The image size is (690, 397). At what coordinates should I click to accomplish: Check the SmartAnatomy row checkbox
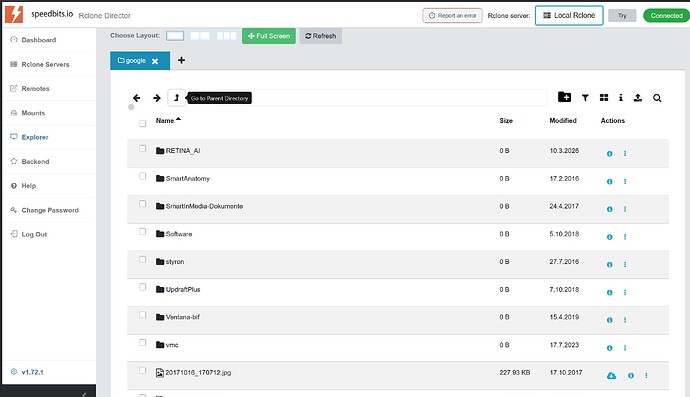click(x=143, y=176)
